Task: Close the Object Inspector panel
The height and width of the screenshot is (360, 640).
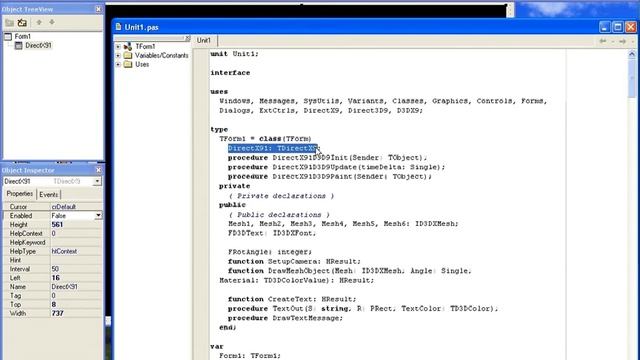Action: click(98, 170)
